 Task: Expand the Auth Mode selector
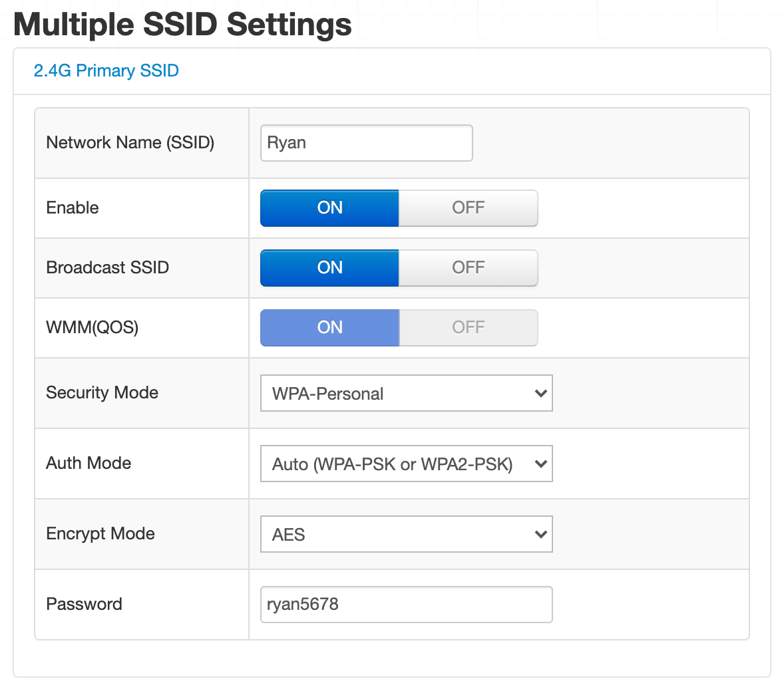click(x=406, y=464)
